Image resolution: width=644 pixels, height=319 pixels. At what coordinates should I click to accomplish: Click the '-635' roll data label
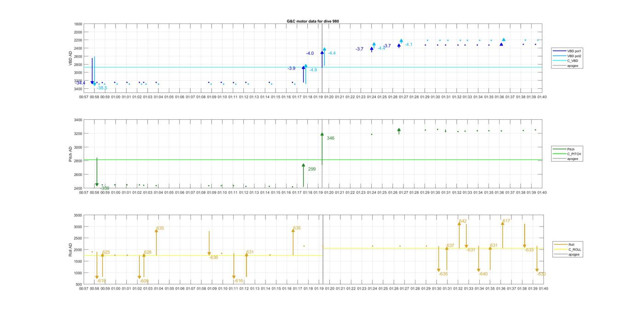(x=443, y=274)
